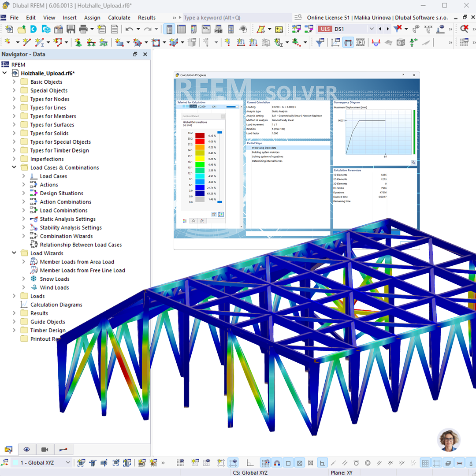Expand the Snow Loads node
The width and height of the screenshot is (476, 476).
point(24,279)
